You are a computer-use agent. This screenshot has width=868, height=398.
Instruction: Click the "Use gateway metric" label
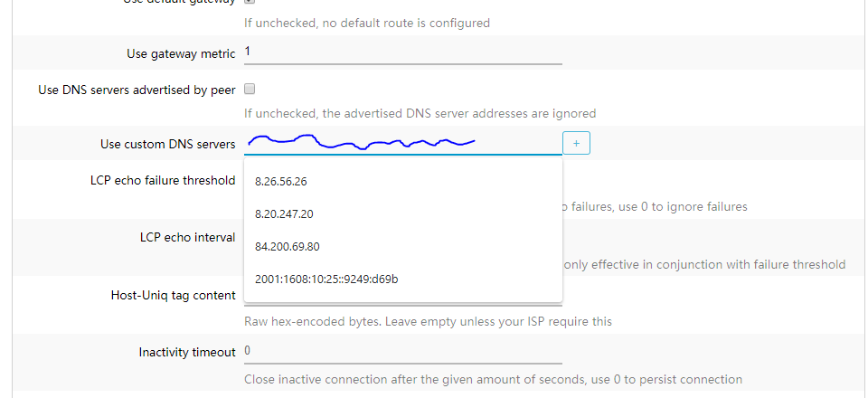coord(181,54)
